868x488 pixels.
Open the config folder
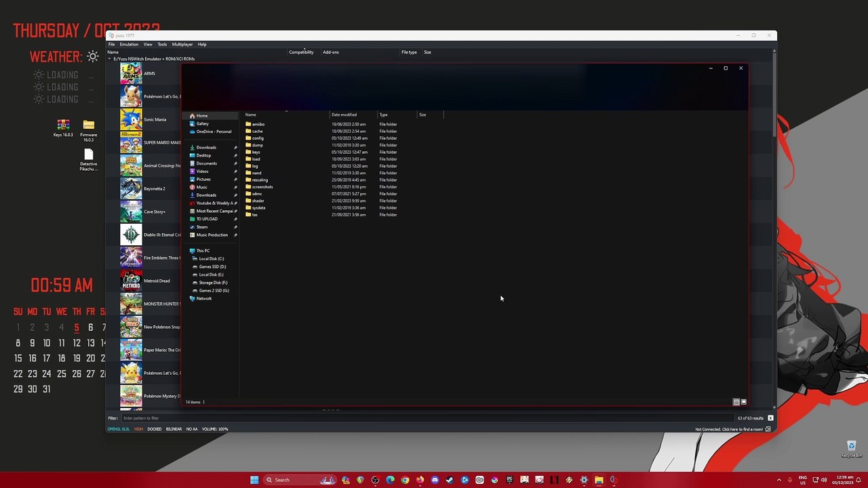pyautogui.click(x=258, y=138)
